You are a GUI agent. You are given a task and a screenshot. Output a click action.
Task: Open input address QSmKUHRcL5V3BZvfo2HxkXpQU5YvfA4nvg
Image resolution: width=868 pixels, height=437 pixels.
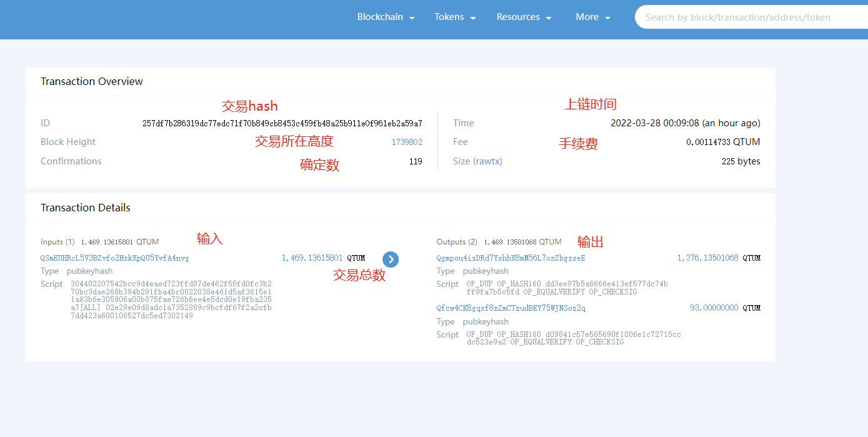point(114,258)
